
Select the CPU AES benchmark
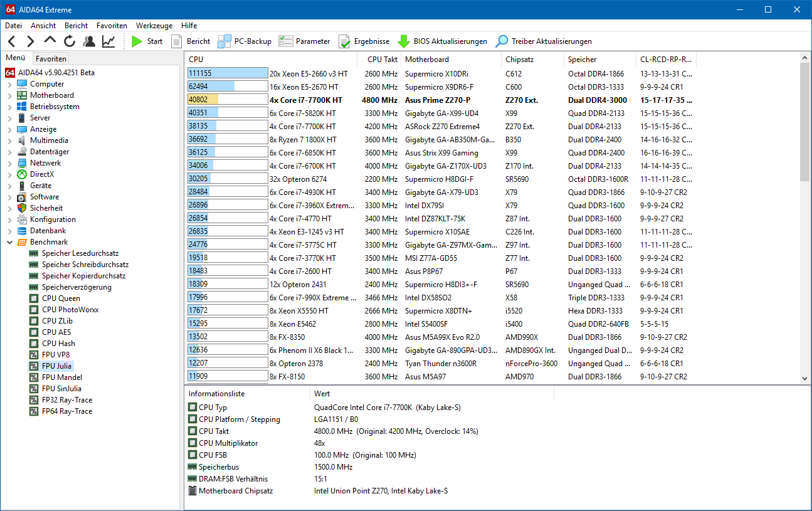[x=56, y=332]
